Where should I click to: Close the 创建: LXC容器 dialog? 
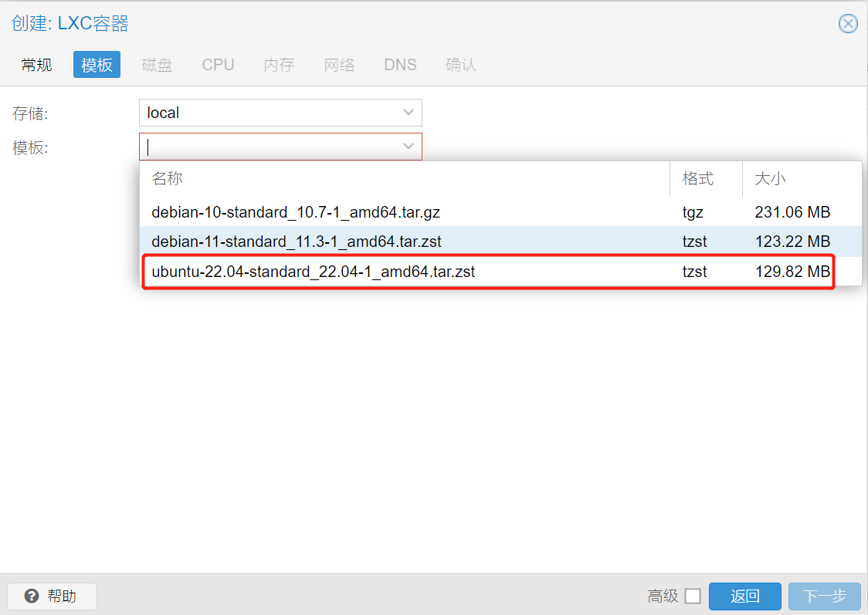pos(848,24)
